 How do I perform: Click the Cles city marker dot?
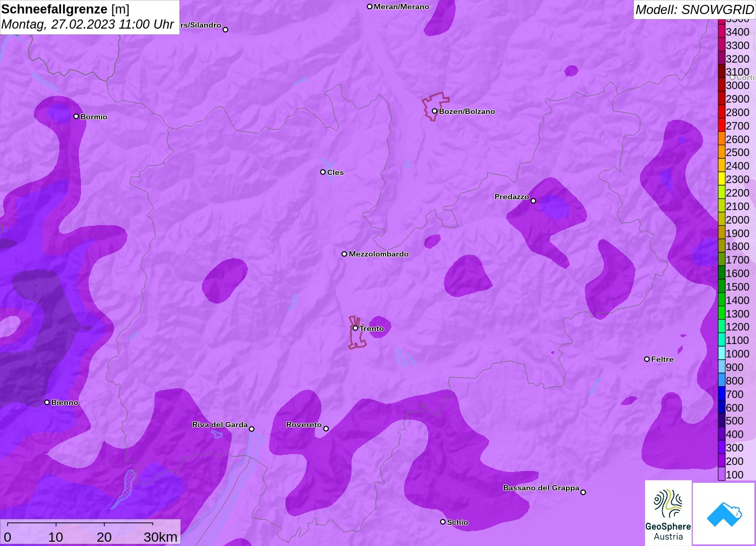(323, 172)
